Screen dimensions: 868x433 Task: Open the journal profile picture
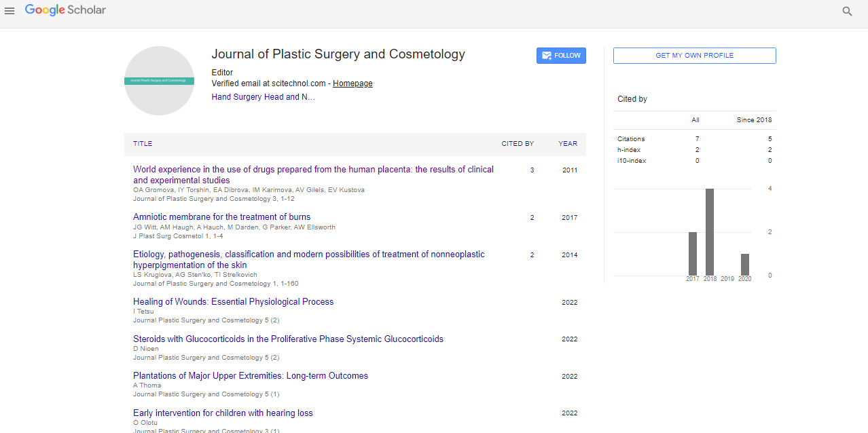click(x=159, y=81)
